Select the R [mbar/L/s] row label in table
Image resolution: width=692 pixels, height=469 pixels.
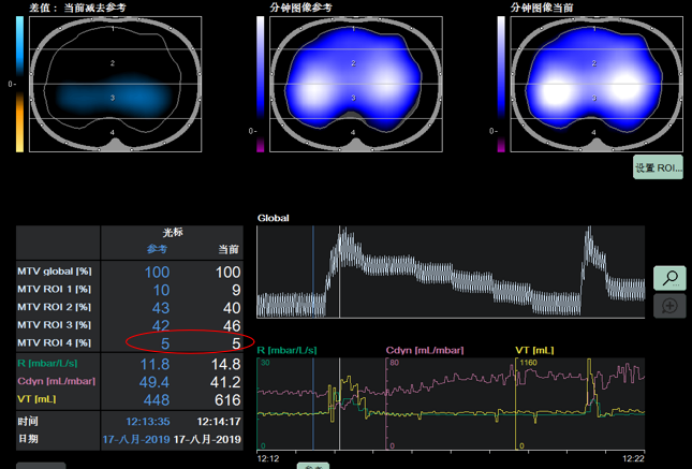pyautogui.click(x=47, y=363)
